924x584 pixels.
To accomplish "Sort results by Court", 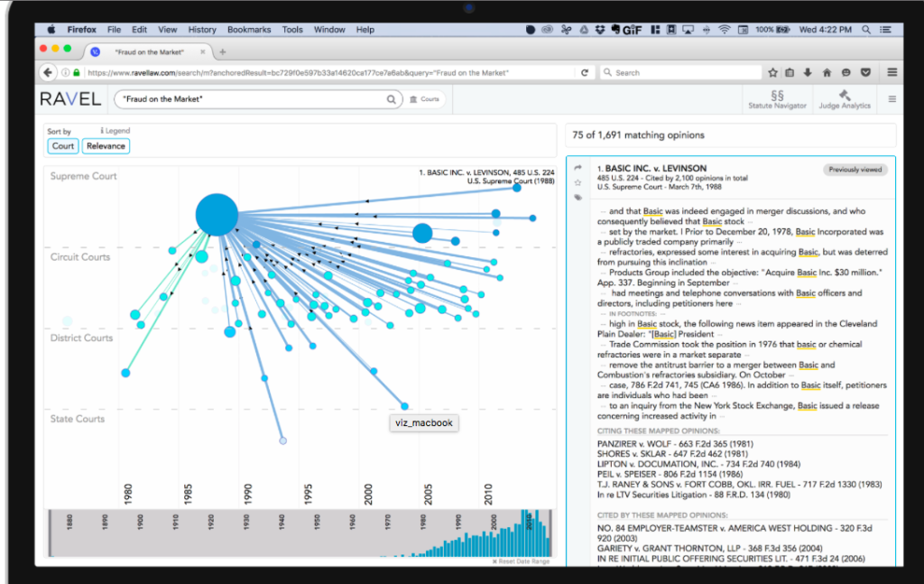I will coord(62,145).
